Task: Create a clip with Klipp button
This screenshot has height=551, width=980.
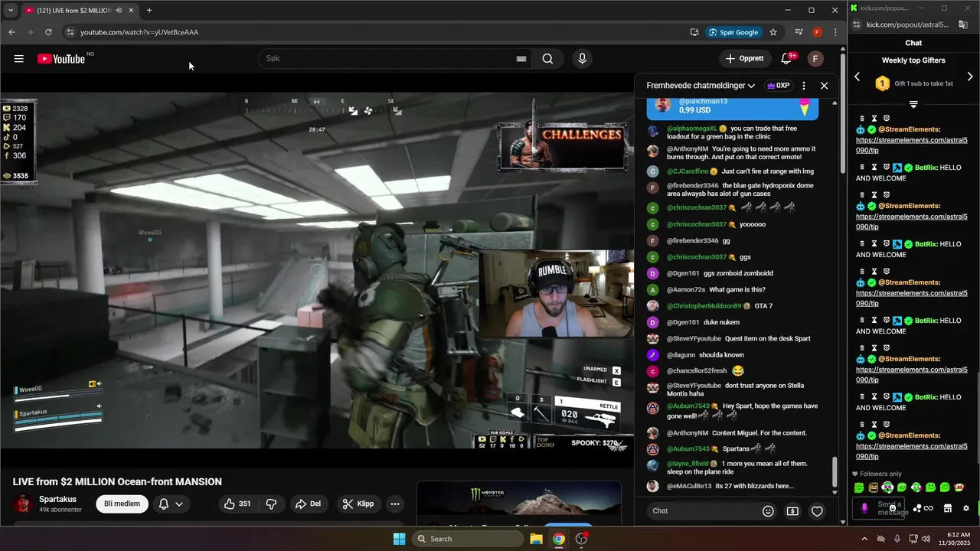Action: point(358,504)
